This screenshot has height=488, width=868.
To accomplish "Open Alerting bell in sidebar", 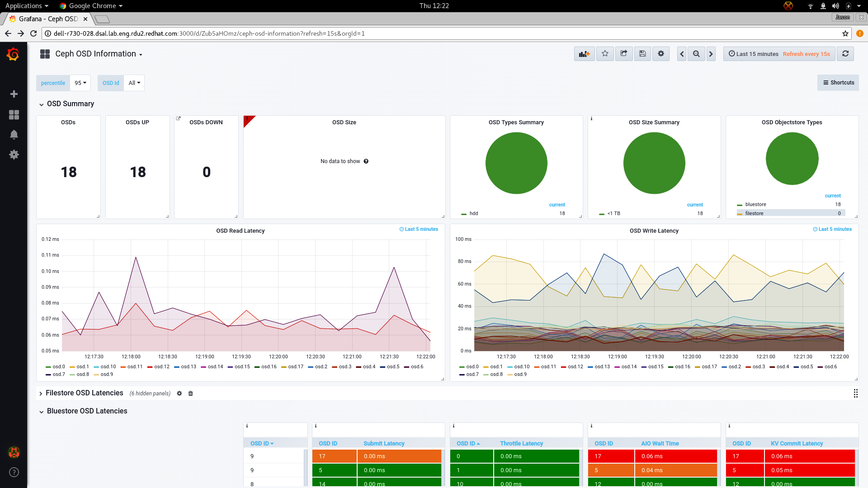I will [14, 135].
